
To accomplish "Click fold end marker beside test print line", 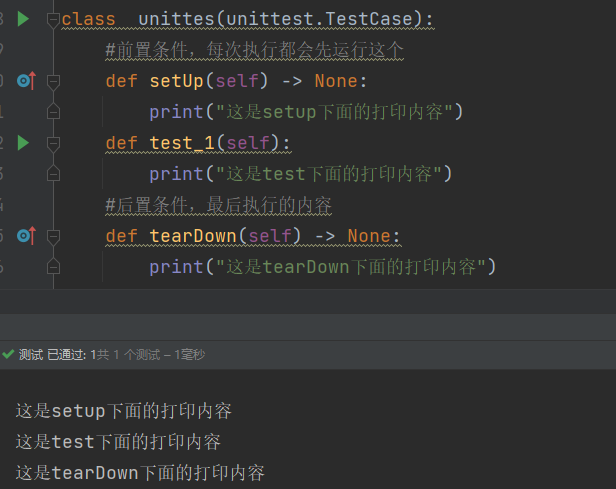I will coord(53,173).
